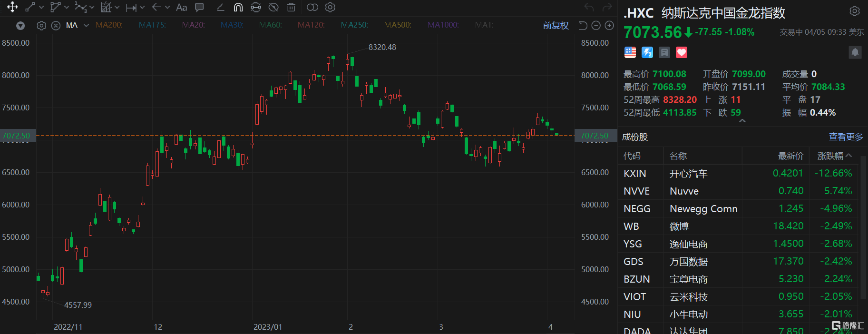Click the US flag market icon
Screen dimensions: 868x334
630,52
